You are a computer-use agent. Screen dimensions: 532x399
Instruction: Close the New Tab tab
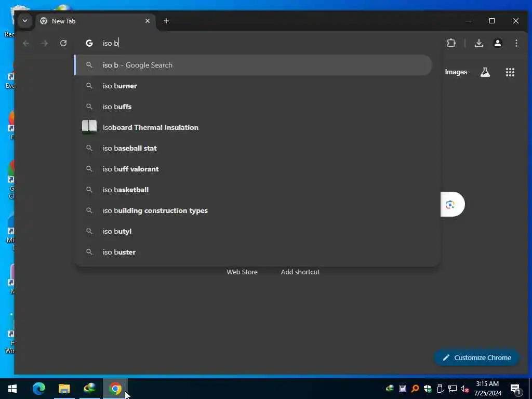(147, 21)
